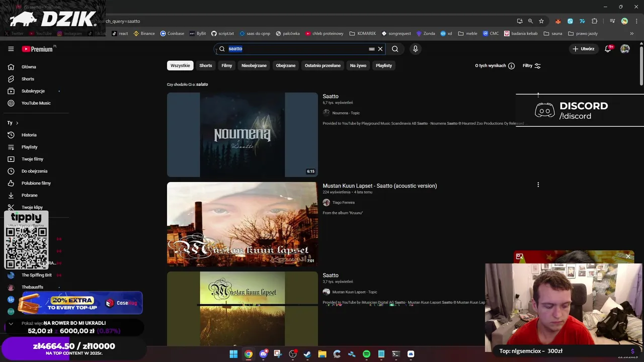Click the magnifier search button
Viewport: 644px width, 362px height.
395,49
